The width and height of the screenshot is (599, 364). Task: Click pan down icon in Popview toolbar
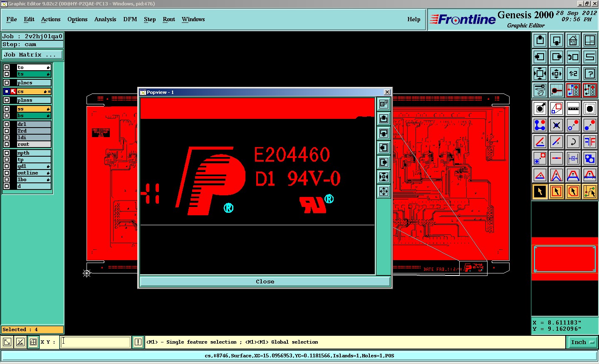(384, 133)
